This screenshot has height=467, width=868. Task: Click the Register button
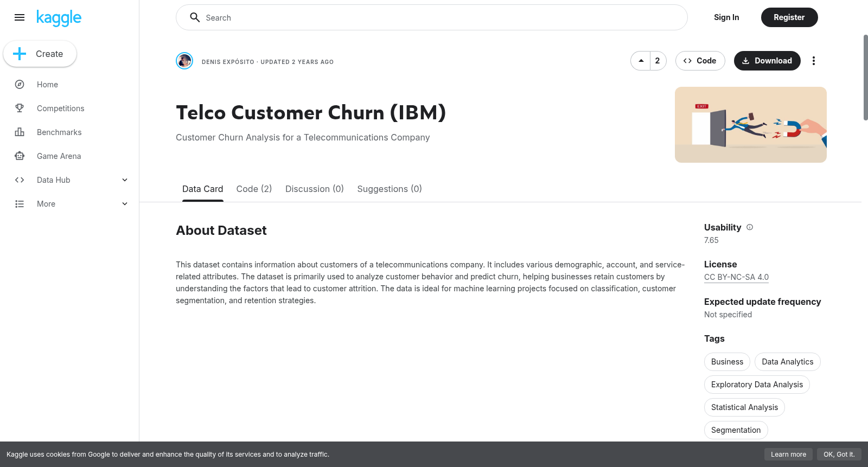789,17
